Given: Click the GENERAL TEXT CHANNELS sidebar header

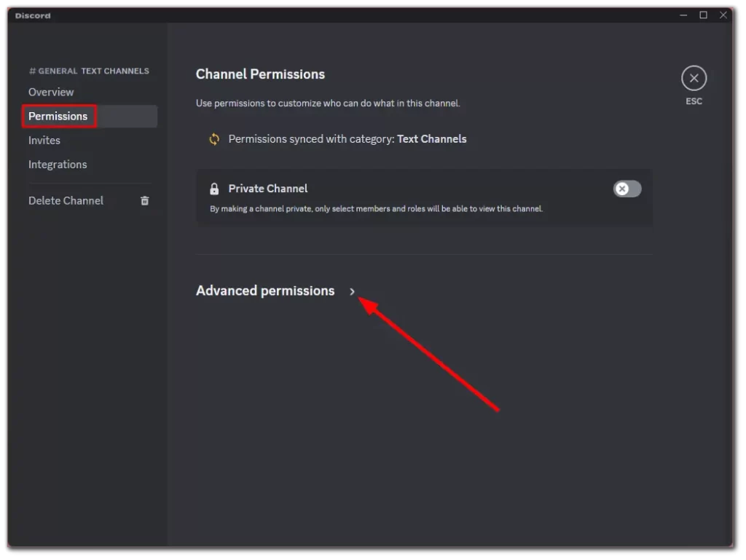Looking at the screenshot, I should pos(89,71).
